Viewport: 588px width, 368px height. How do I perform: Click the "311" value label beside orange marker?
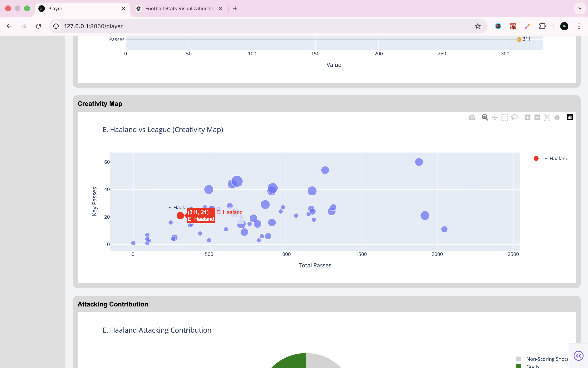pos(527,39)
